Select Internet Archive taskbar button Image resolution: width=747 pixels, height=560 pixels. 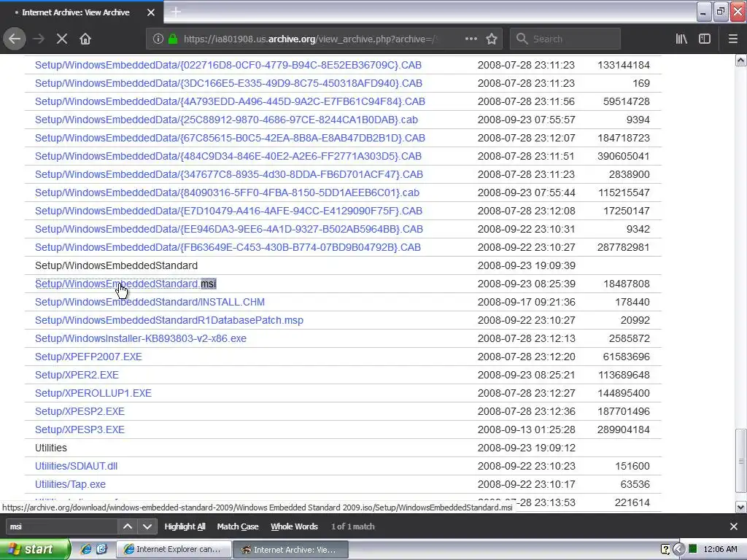tap(290, 549)
